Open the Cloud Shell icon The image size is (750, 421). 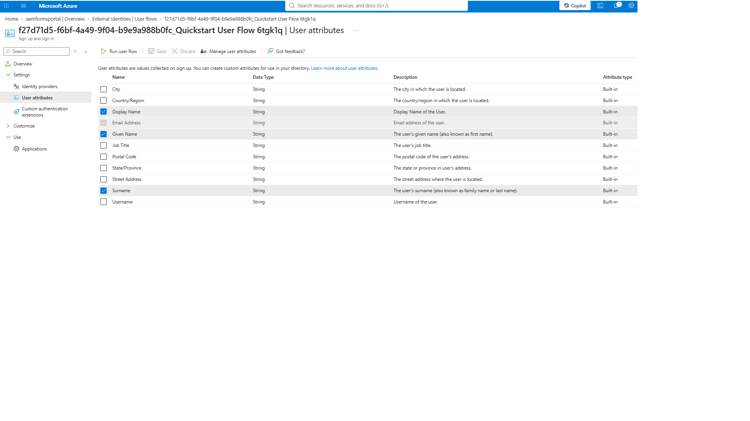coord(600,6)
